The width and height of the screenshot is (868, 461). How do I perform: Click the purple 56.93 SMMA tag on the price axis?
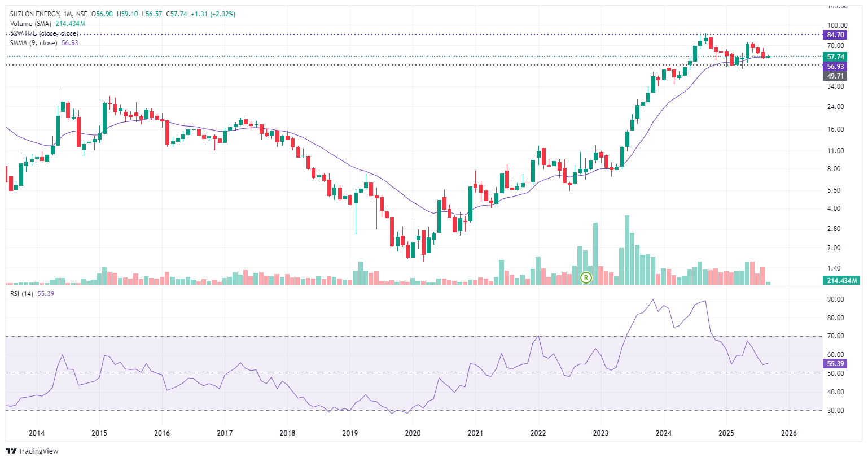click(835, 67)
